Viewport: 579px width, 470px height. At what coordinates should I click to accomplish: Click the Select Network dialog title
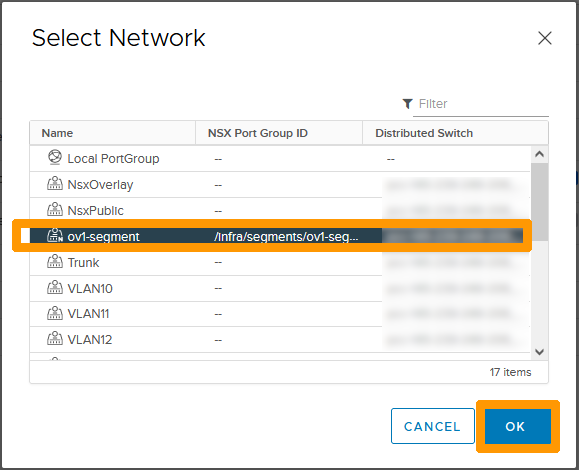tap(119, 38)
